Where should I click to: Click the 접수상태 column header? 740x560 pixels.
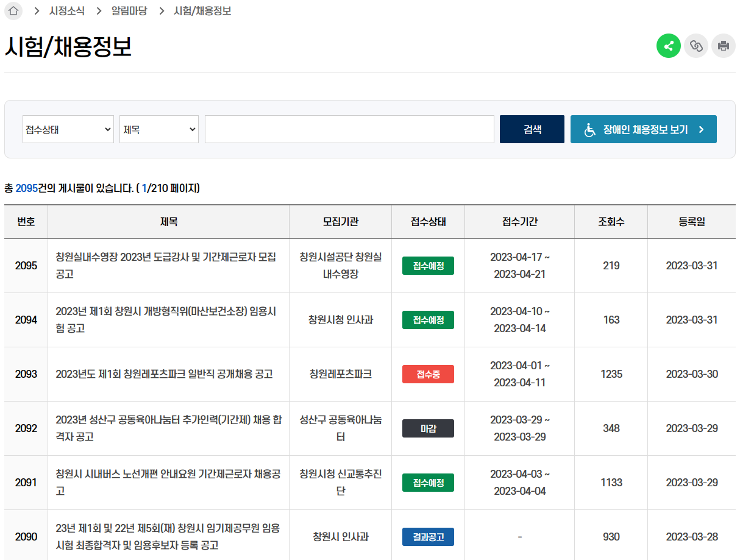[429, 222]
